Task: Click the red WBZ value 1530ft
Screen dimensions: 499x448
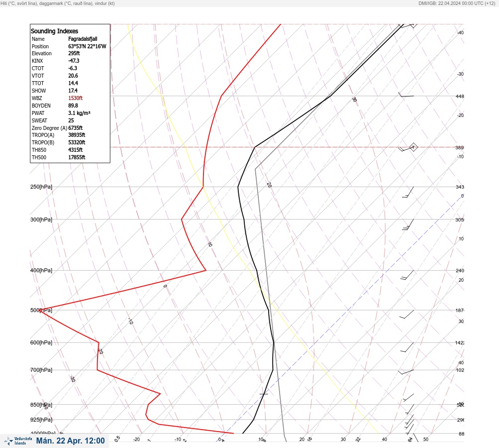Action: 76,98
